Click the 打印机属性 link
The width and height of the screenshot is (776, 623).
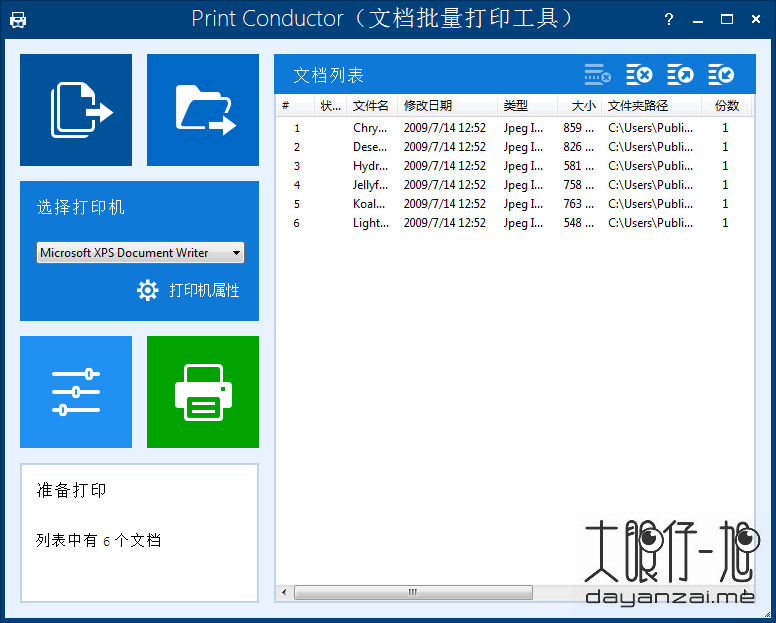click(204, 290)
